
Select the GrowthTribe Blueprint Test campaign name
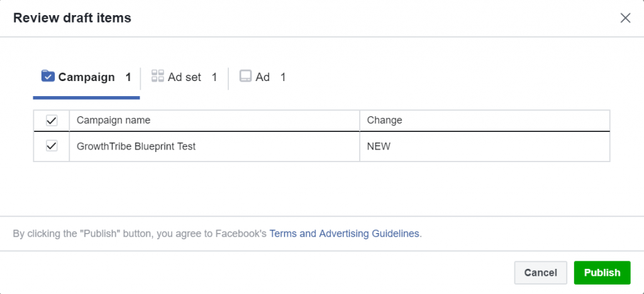(136, 146)
